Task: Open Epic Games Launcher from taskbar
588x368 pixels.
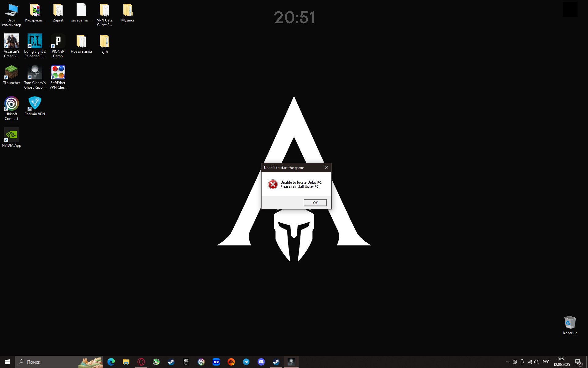Action: tap(186, 362)
